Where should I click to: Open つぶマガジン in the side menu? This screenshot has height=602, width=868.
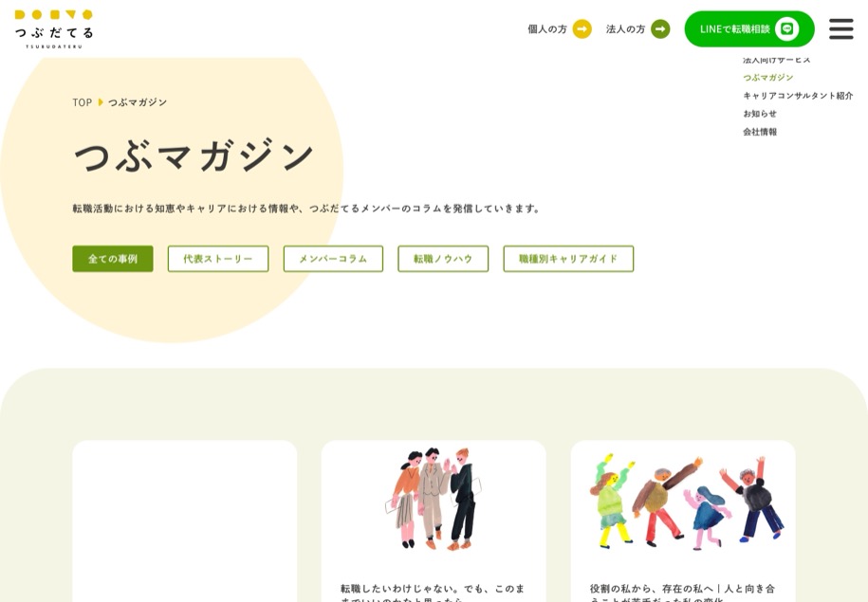click(767, 78)
